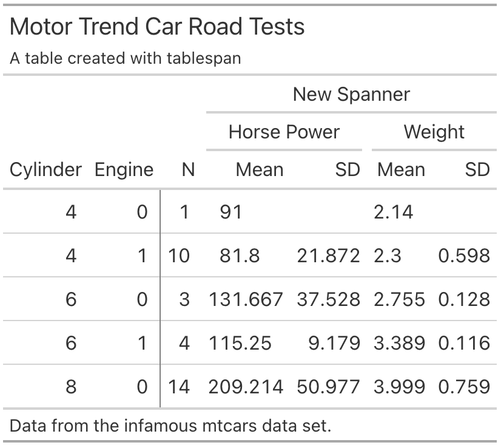Select the 3.389 weight mean cell
Screen dimensions: 501x448
tap(399, 343)
